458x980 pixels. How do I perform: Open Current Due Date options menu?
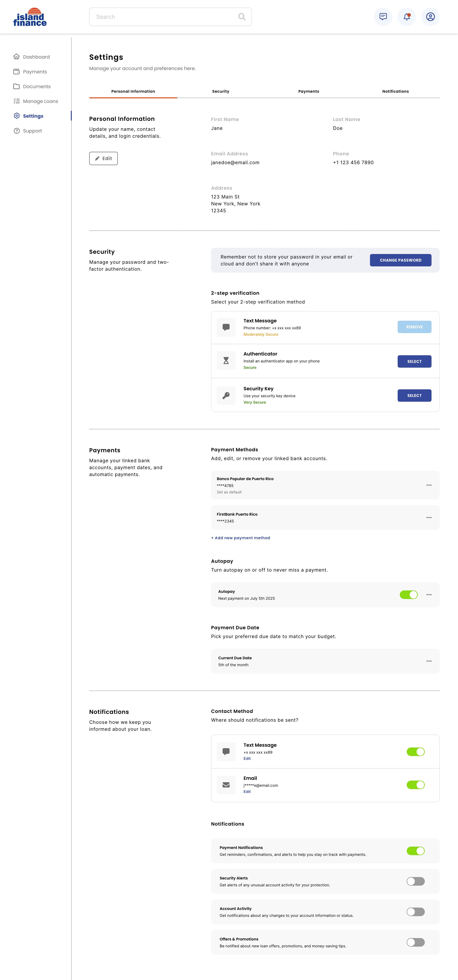coord(429,661)
